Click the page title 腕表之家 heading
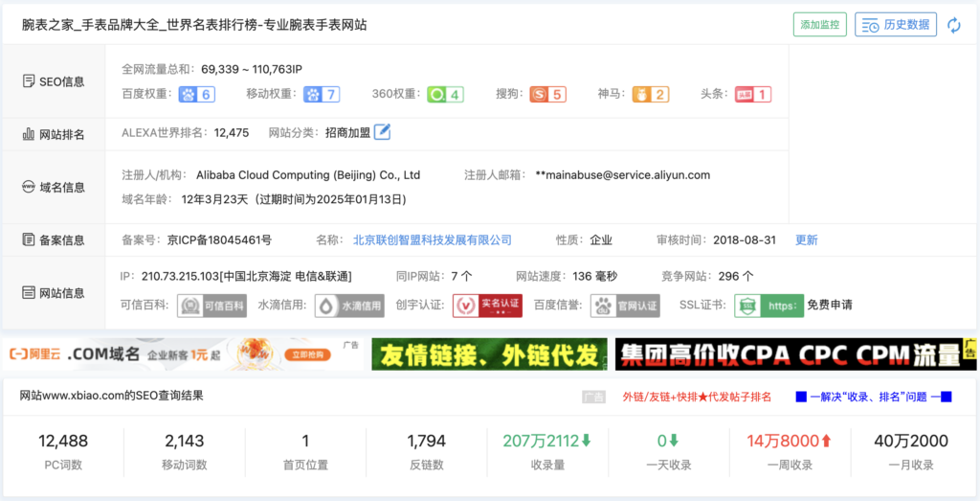The width and height of the screenshot is (980, 501). pos(194,25)
